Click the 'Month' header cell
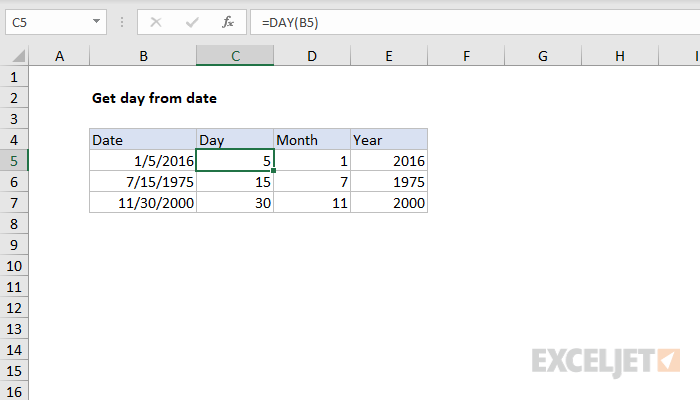Screen dimensions: 700x400 [312, 140]
